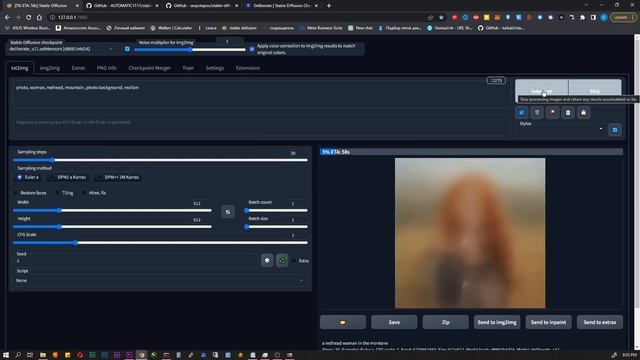Toggle the Extra seed checkbox

pos(294,261)
